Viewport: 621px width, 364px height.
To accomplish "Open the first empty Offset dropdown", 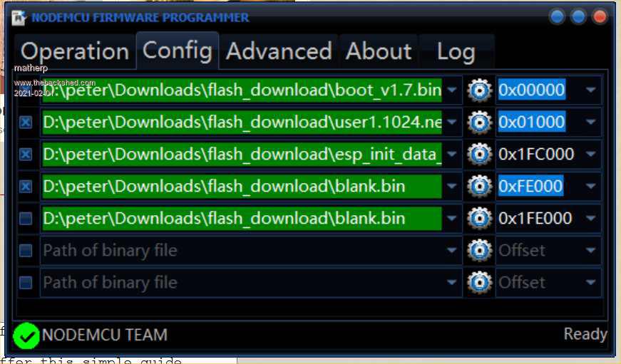I will (590, 251).
